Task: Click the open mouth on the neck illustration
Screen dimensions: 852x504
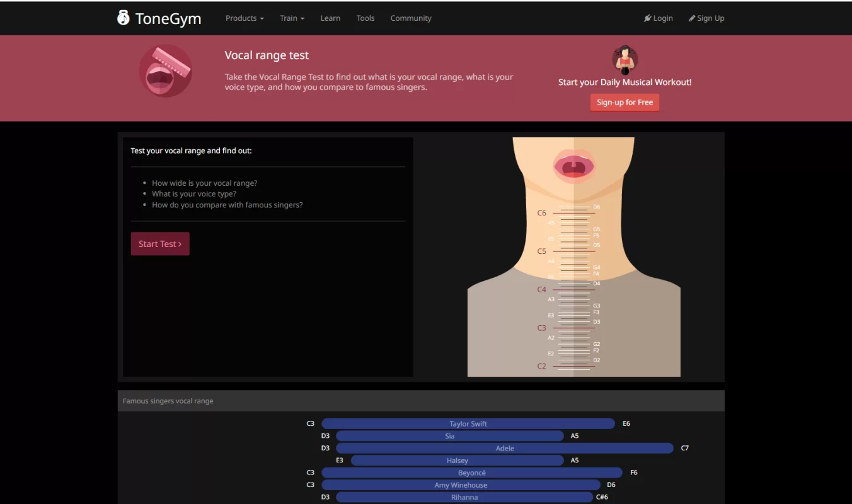Action: click(x=573, y=166)
